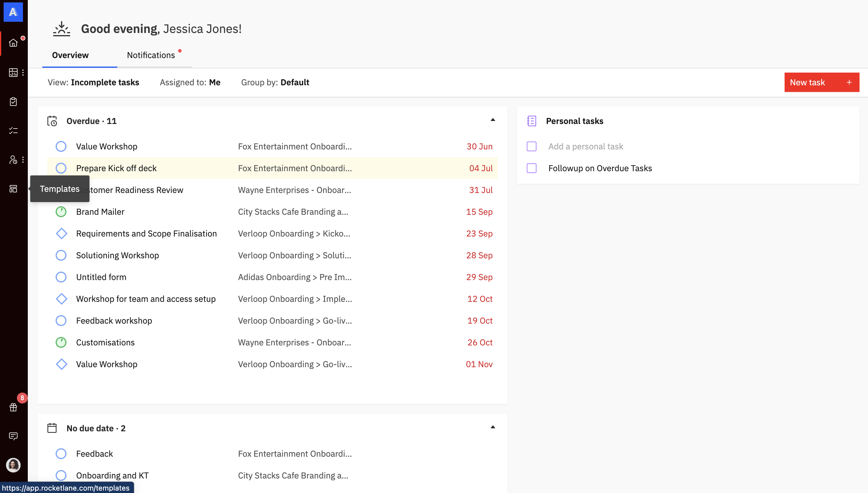
Task: Select the Overview tab
Action: point(70,55)
